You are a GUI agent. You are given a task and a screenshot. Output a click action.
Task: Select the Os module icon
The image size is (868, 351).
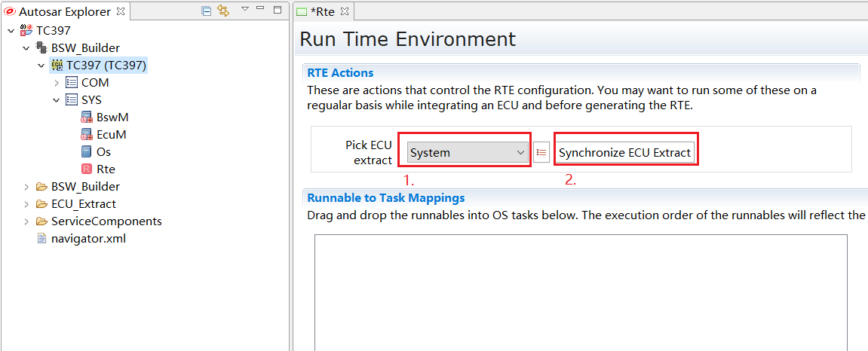(x=87, y=152)
